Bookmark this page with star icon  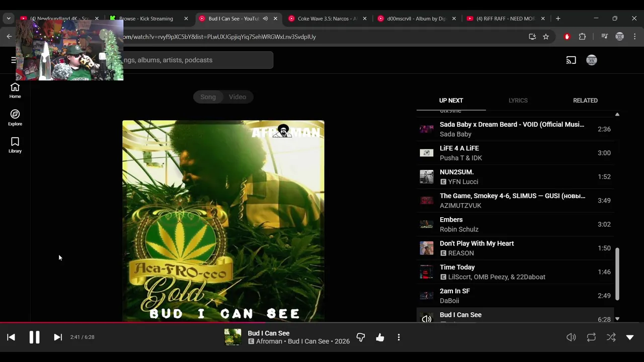[546, 37]
